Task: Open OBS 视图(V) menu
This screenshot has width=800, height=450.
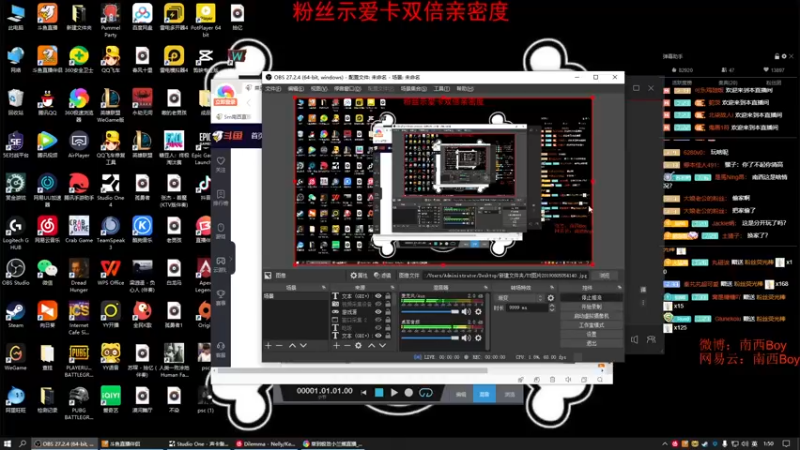Action: (x=319, y=89)
